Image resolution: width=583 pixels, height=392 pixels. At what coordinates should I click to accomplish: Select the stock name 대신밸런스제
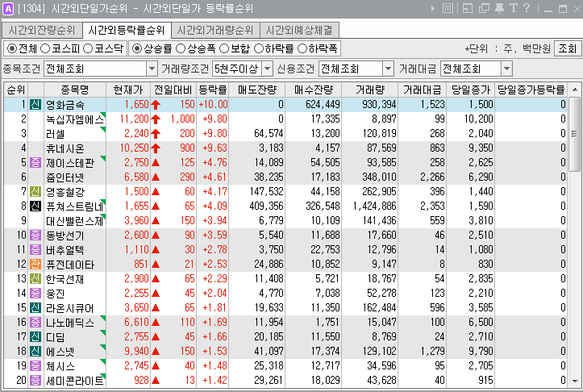[x=75, y=220]
